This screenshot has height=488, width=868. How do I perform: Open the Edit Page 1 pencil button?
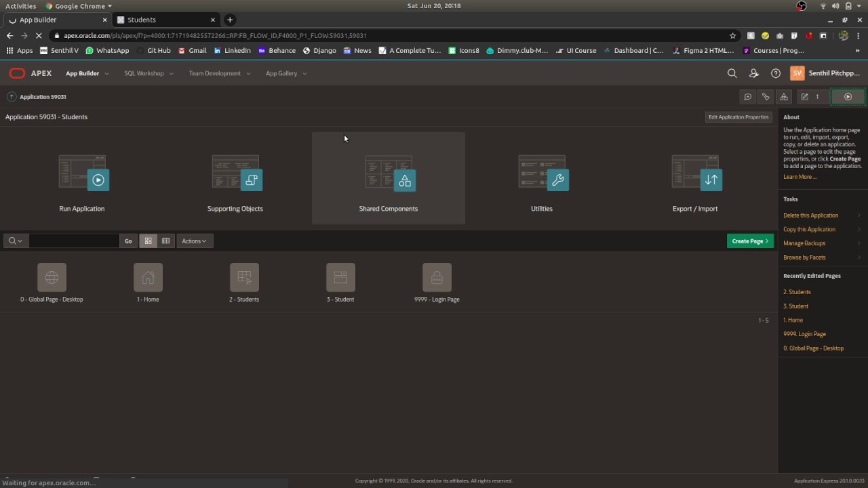pyautogui.click(x=812, y=97)
